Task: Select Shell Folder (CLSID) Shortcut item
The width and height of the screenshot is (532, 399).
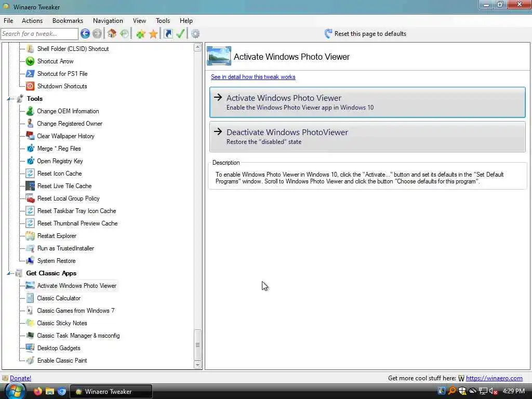Action: [73, 49]
